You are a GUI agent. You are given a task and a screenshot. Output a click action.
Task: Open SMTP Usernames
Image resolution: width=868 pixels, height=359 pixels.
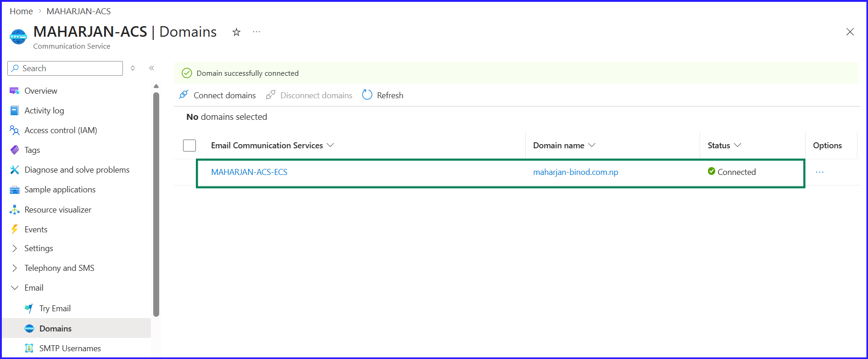(x=70, y=348)
